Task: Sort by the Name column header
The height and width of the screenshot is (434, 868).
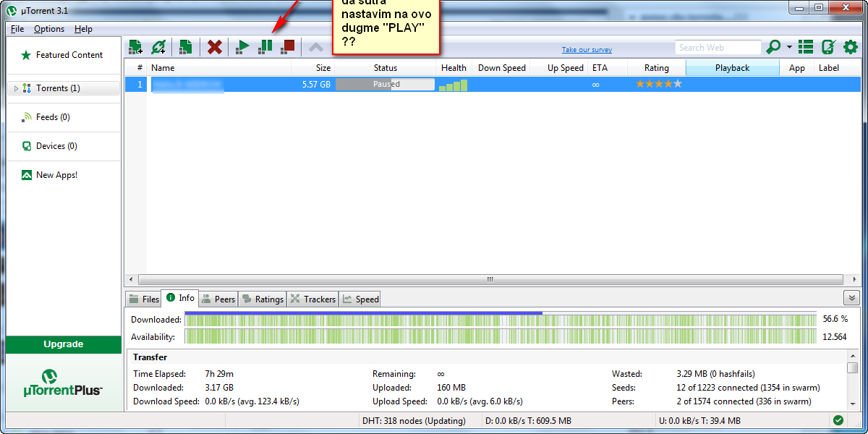Action: click(219, 68)
